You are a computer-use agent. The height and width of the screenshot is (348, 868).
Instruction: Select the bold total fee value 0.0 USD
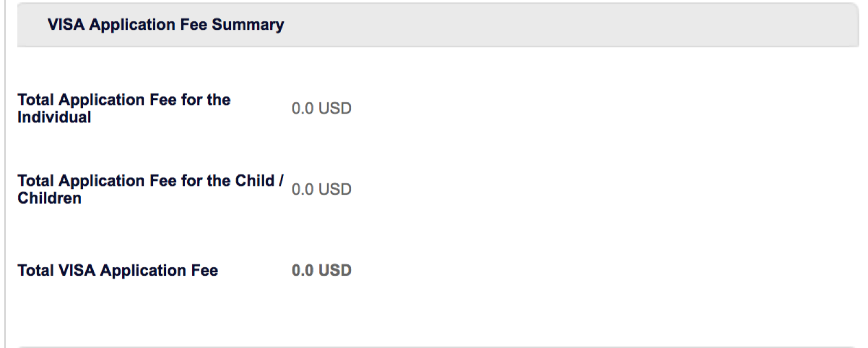322,270
